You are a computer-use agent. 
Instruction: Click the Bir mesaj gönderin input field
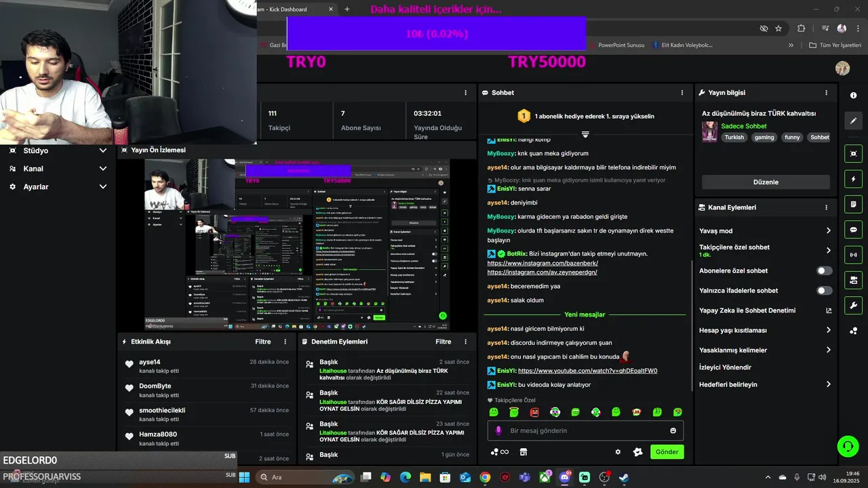[x=585, y=430]
